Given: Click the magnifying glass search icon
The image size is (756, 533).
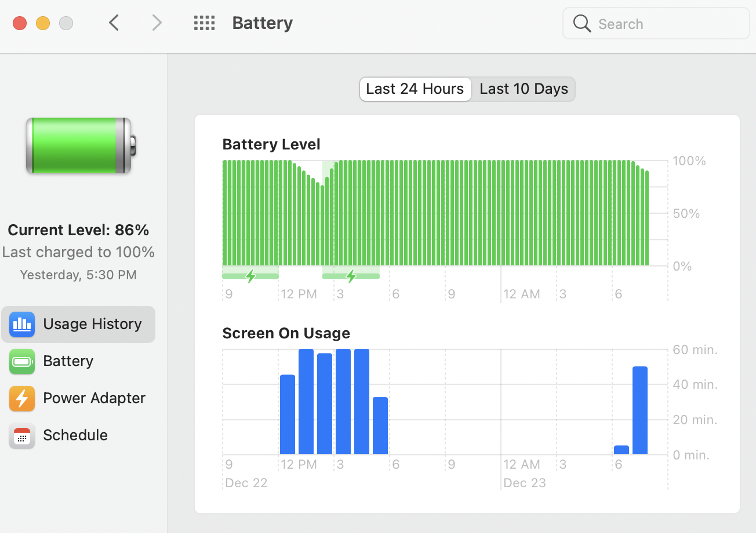Looking at the screenshot, I should [581, 24].
